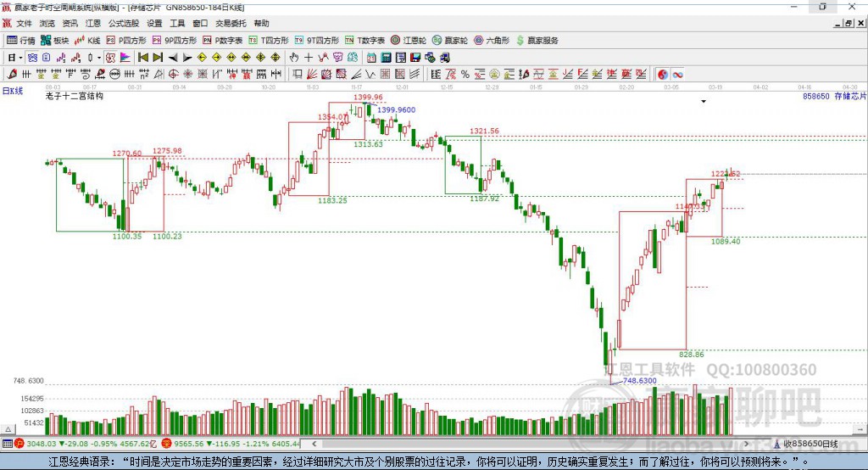Click the infinity loop icon

(677, 75)
